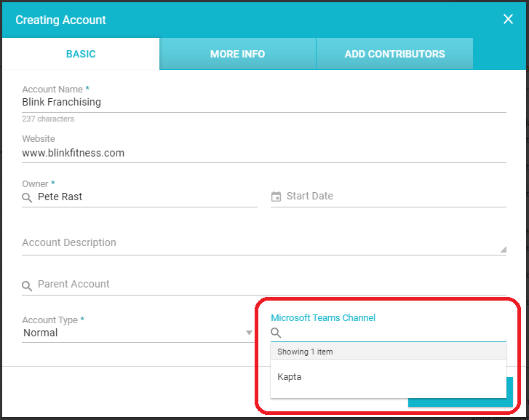Click the Owner field showing Pete Rast
Screen dimensions: 529x420
[x=146, y=197]
